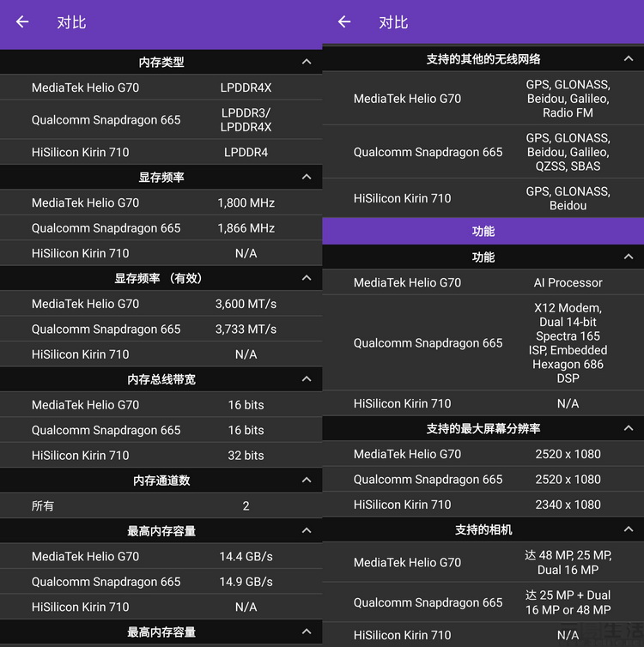
Task: Select the 1,800 MHz value
Action: (x=246, y=203)
